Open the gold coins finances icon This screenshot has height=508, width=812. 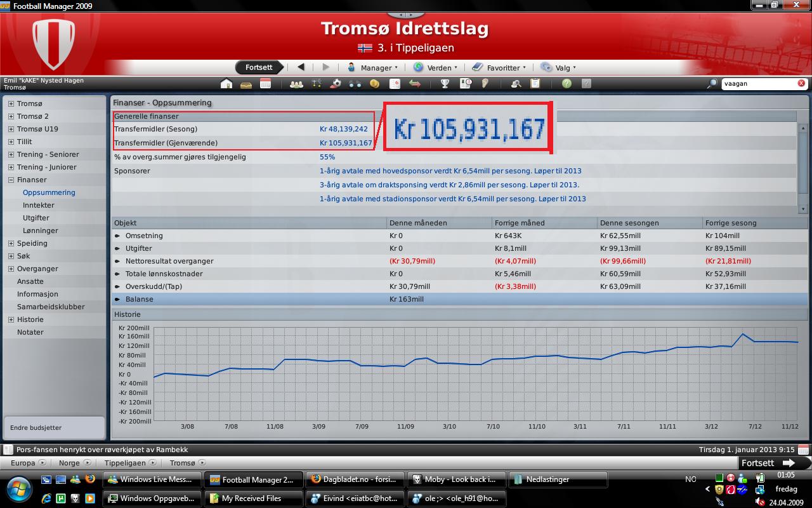click(374, 83)
